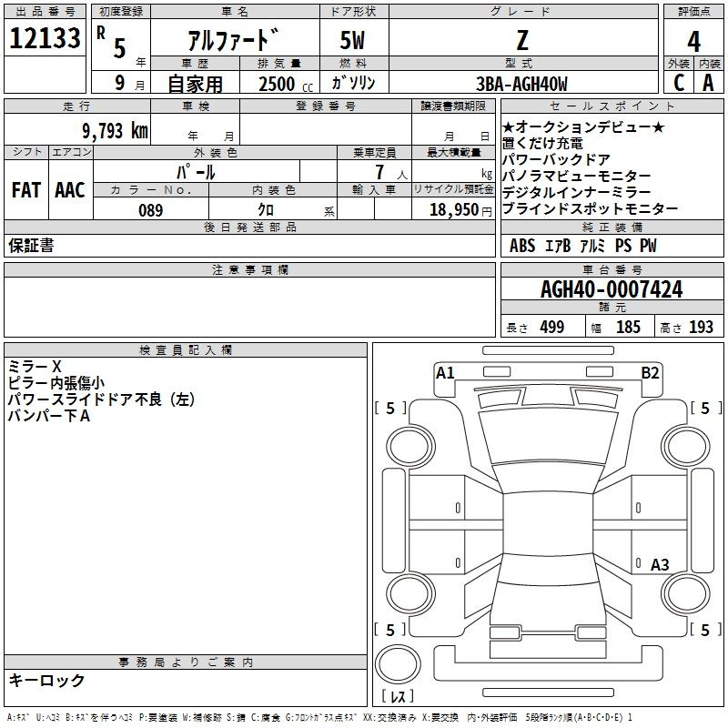The height and width of the screenshot is (728, 728).
Task: Select PW in the genuine equipment row
Action: 648,246
